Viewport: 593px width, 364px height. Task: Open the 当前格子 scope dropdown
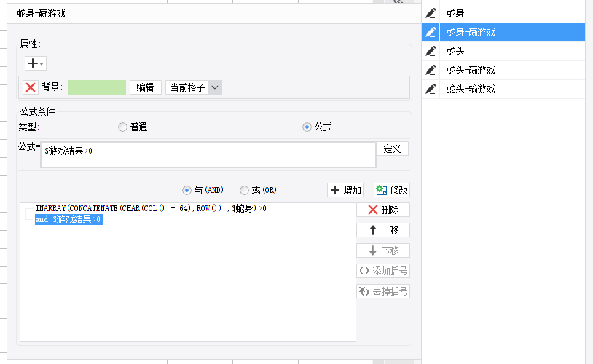(x=214, y=87)
